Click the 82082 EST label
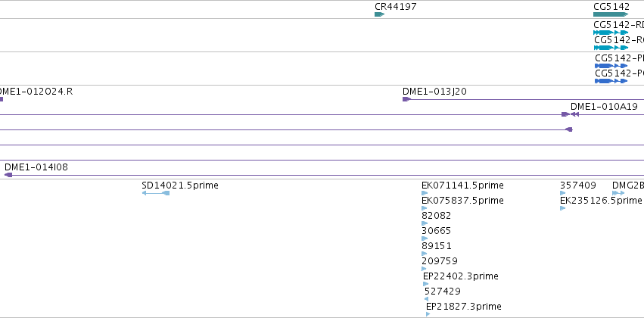Viewport: 644px width, 318px height. 436,216
